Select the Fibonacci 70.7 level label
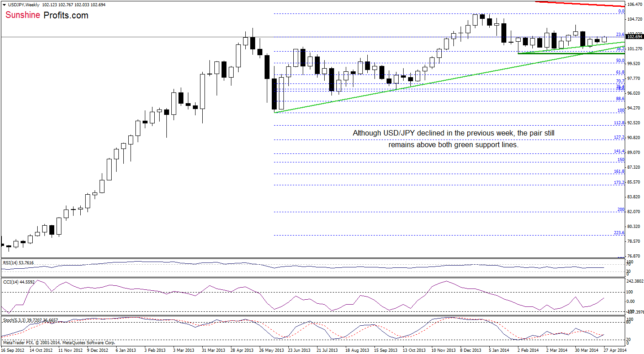This screenshot has width=644, height=354. pos(621,81)
